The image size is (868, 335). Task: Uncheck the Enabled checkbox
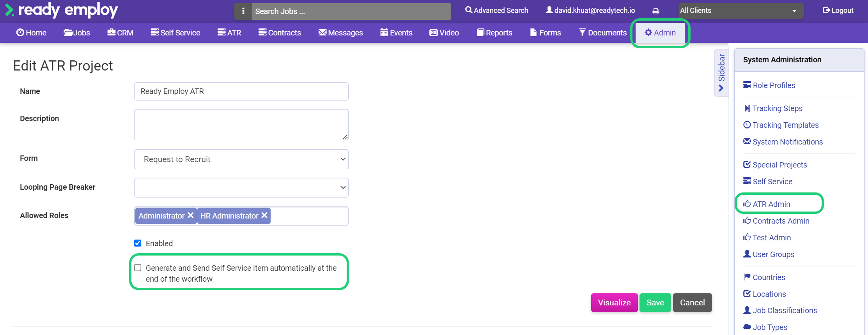click(x=138, y=243)
